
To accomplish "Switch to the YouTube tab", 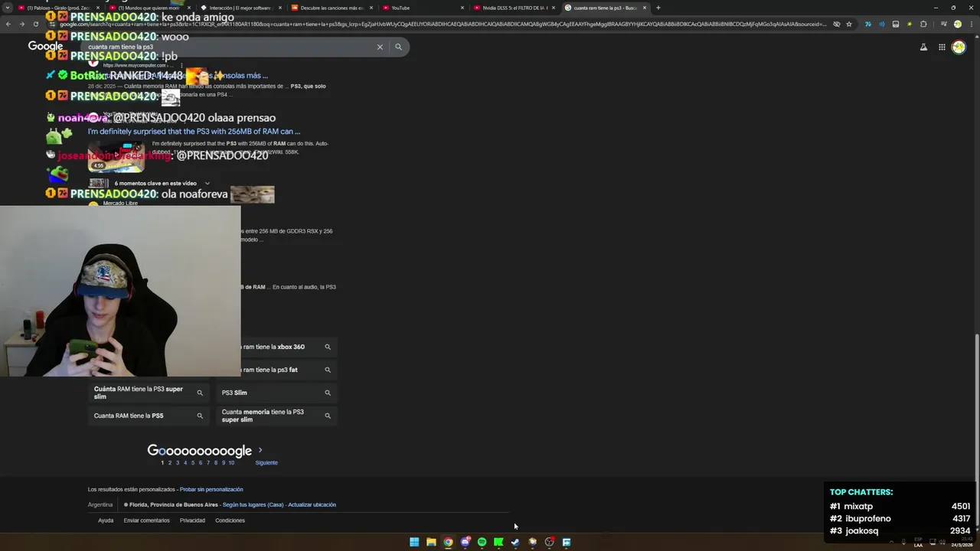I will click(x=421, y=8).
